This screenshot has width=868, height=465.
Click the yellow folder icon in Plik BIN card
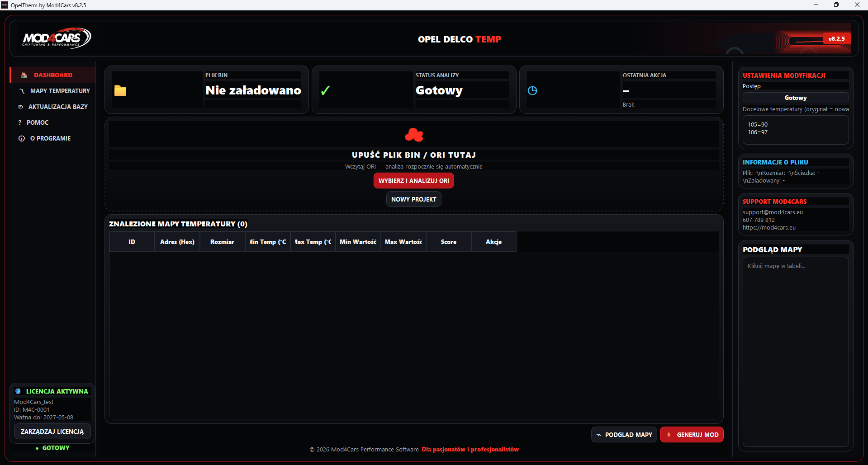click(120, 91)
